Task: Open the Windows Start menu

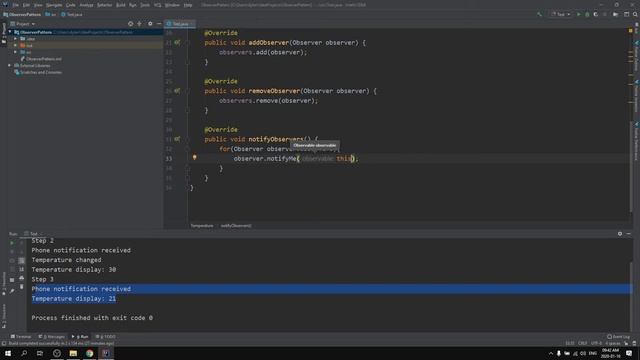Action: coord(8,353)
